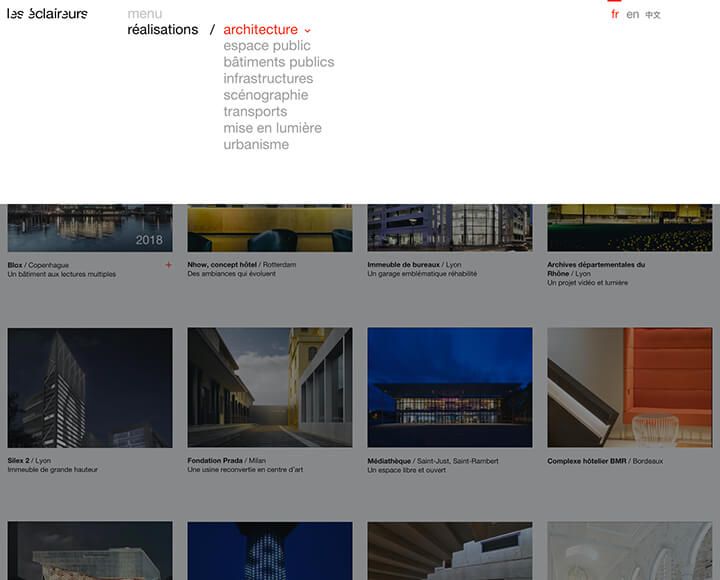Pick scénographie from the list
Viewport: 720px width, 580px height.
266,95
